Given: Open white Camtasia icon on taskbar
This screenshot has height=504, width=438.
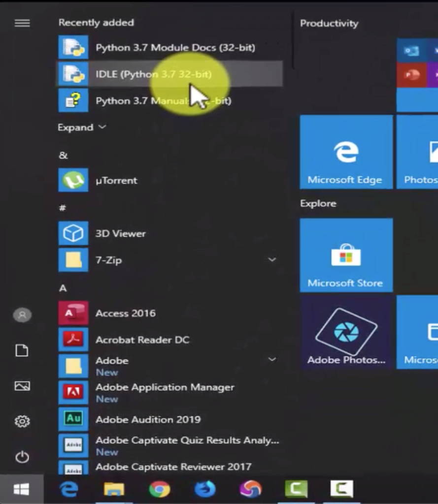Looking at the screenshot, I should [x=342, y=489].
